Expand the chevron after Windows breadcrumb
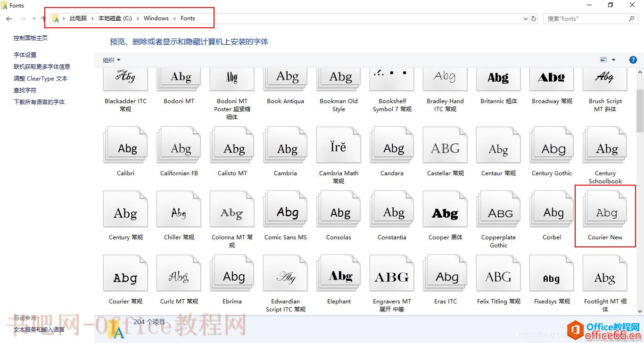 click(x=174, y=18)
